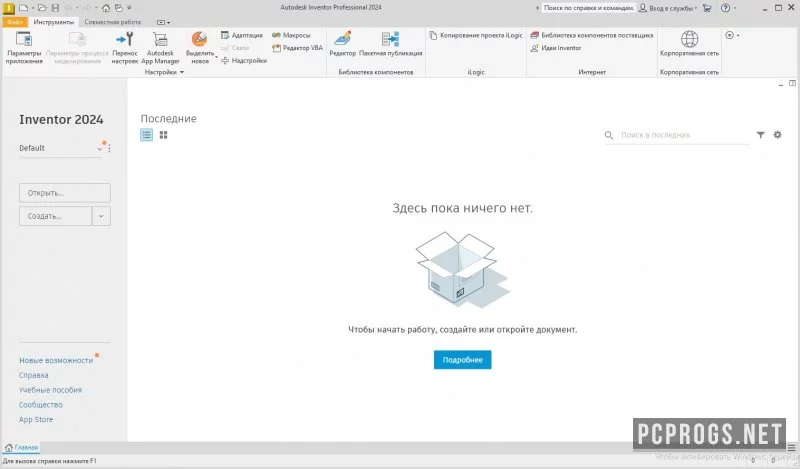
Task: Click the Open folder icon in quick access toolbar
Action: (42, 8)
